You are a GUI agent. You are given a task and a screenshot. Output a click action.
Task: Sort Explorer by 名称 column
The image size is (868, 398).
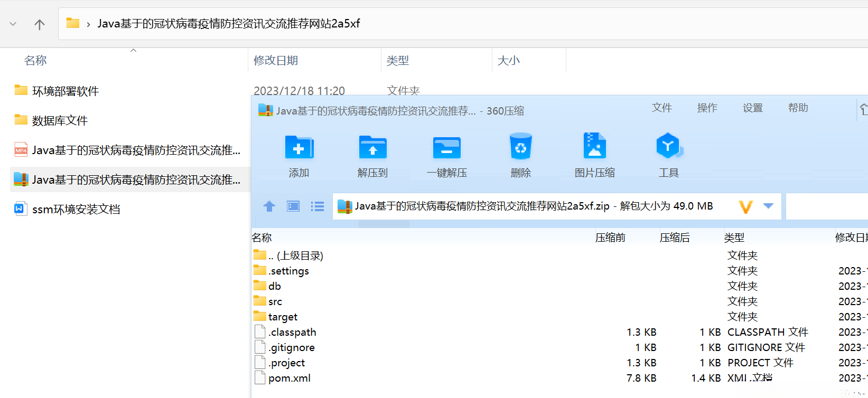click(35, 61)
